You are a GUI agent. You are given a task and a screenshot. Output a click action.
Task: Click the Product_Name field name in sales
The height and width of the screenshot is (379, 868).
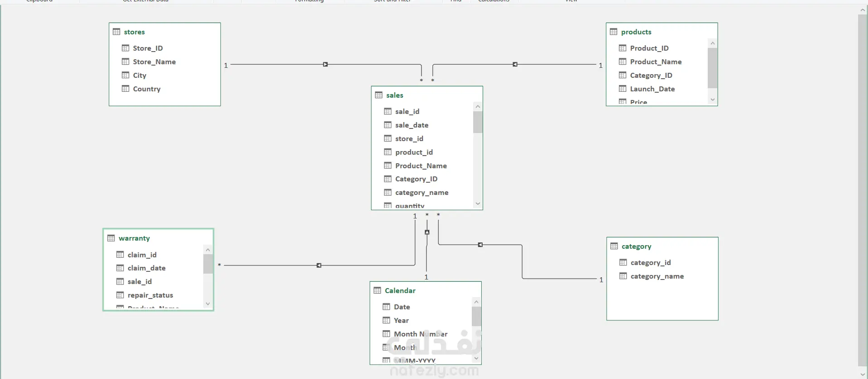(x=421, y=166)
